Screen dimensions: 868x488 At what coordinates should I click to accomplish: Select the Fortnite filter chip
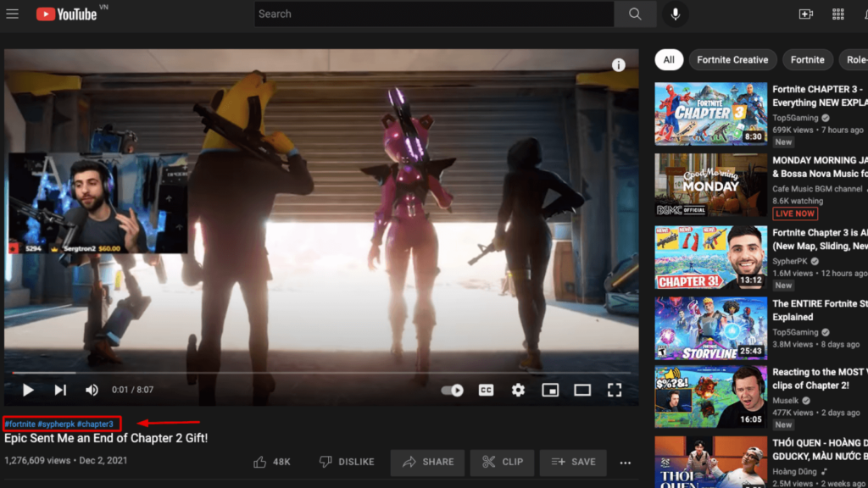coord(808,60)
